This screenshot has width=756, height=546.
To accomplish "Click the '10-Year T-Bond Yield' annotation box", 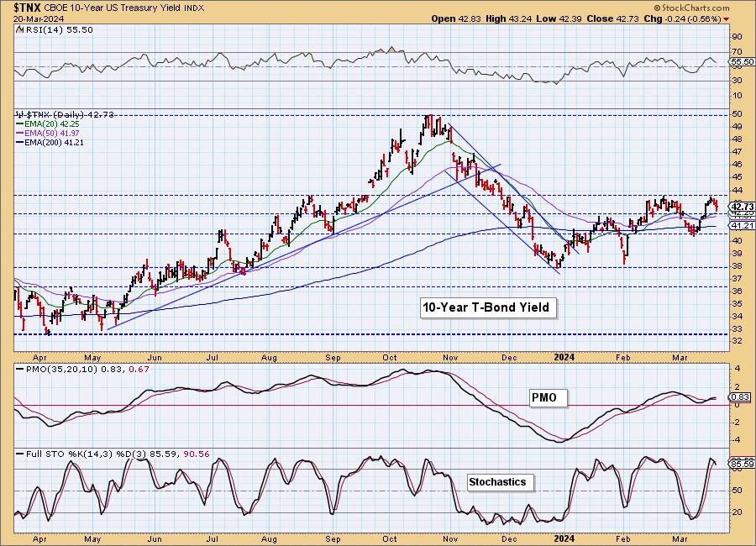I will click(488, 307).
